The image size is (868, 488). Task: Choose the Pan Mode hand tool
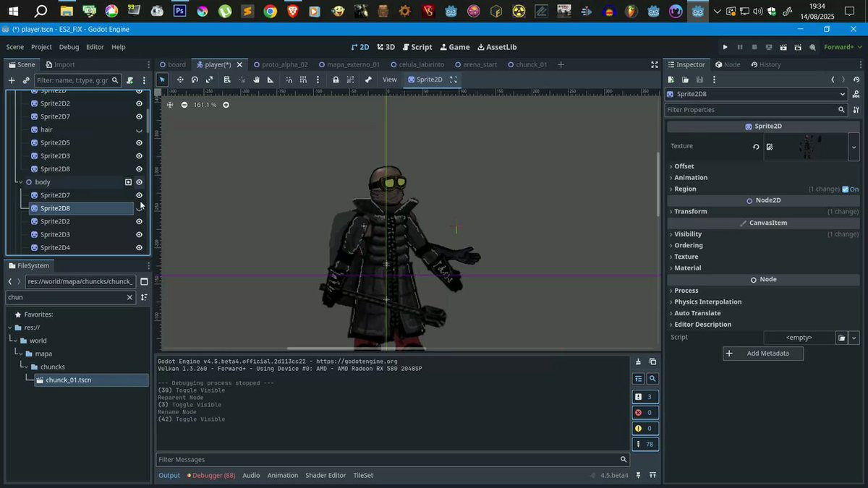click(256, 80)
